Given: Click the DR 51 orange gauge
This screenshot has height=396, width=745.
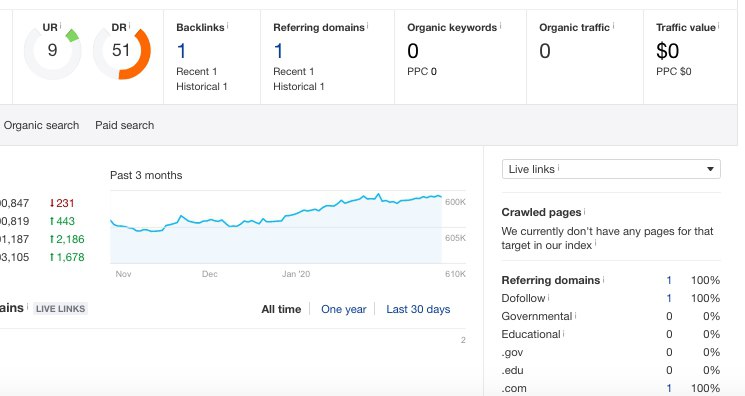Looking at the screenshot, I should point(122,54).
